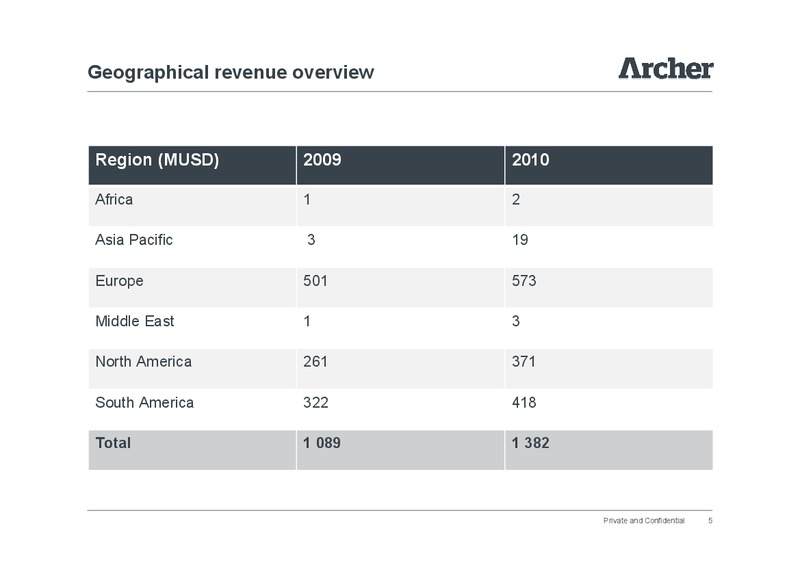The height and width of the screenshot is (565, 800).
Task: Select the 'Europe' row label
Action: click(119, 281)
